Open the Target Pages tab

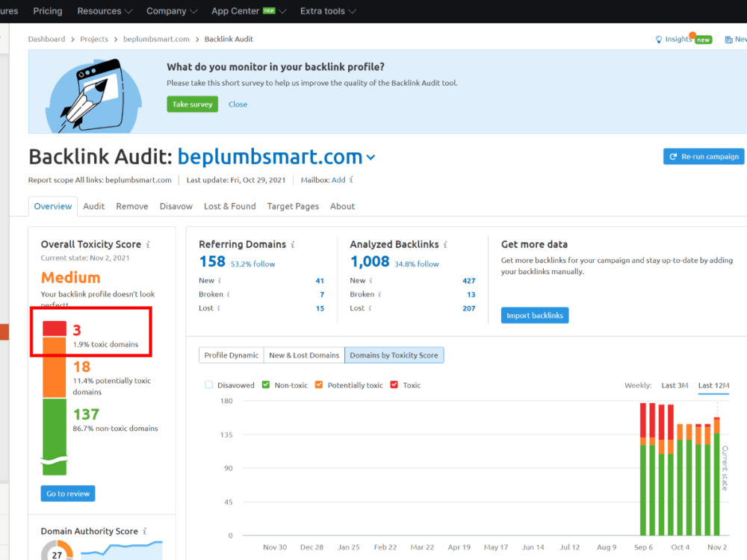(293, 206)
